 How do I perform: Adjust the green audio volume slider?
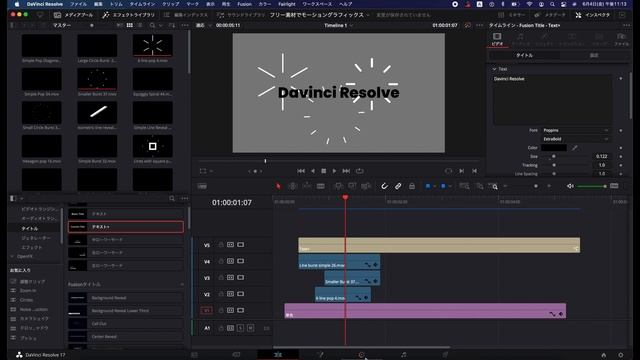pyautogui.click(x=591, y=186)
